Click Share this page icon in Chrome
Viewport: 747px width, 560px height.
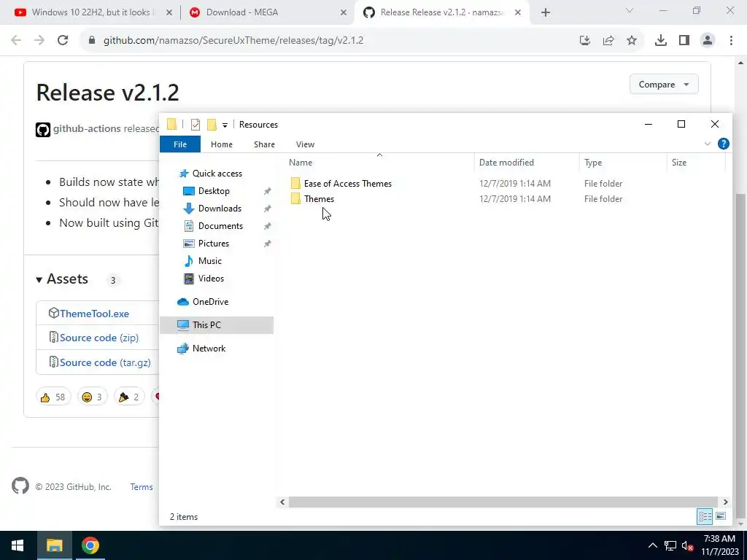pos(608,41)
